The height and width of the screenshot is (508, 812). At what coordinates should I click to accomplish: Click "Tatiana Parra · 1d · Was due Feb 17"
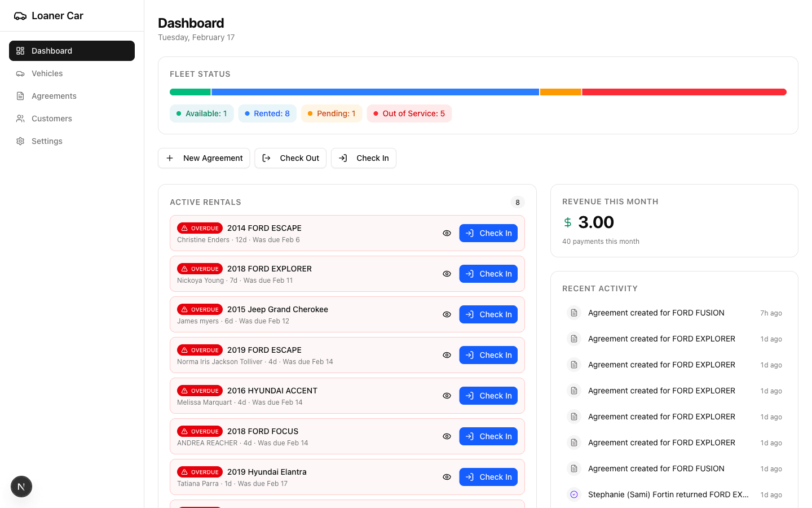tap(232, 484)
